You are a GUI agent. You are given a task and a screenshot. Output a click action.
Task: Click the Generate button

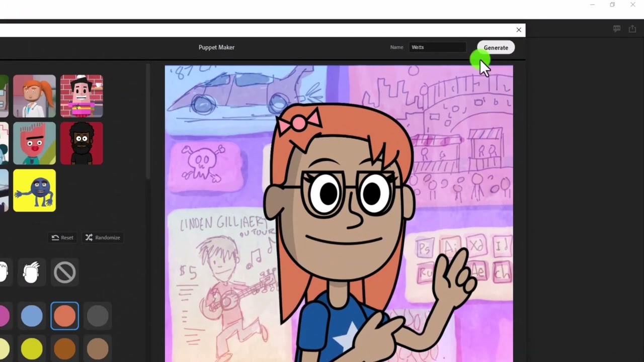tap(496, 48)
